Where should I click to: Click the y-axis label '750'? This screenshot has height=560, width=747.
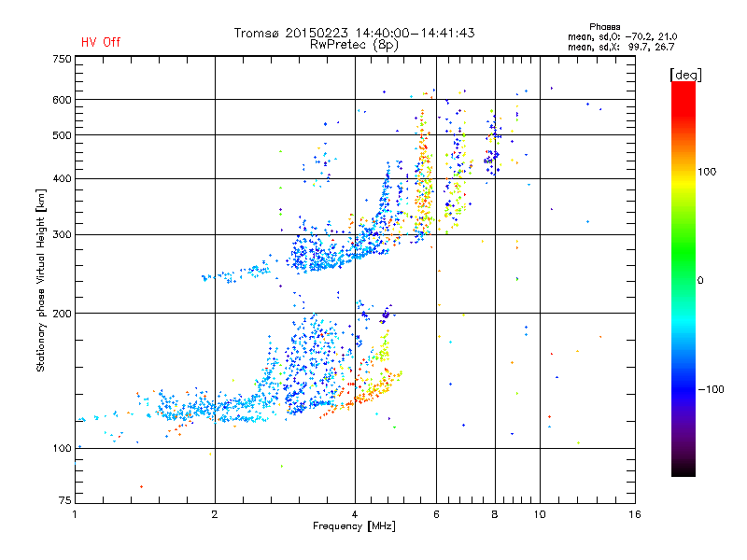coord(62,59)
